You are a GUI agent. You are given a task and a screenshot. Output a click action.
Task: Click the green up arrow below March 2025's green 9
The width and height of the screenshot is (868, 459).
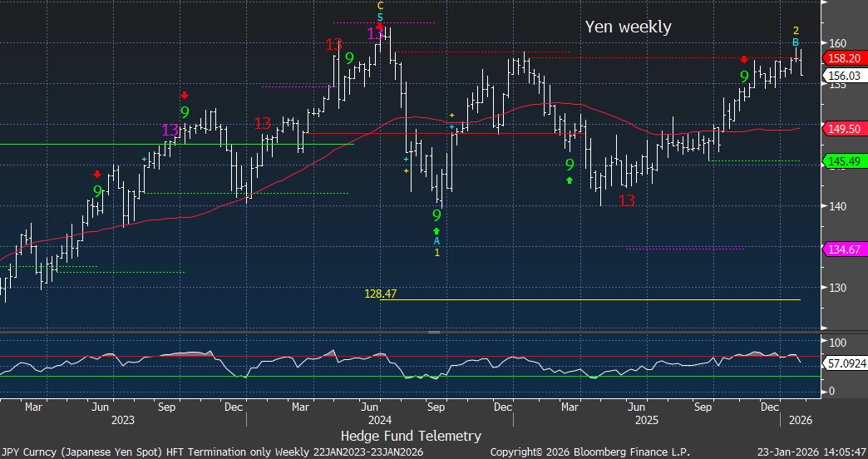pyautogui.click(x=570, y=180)
